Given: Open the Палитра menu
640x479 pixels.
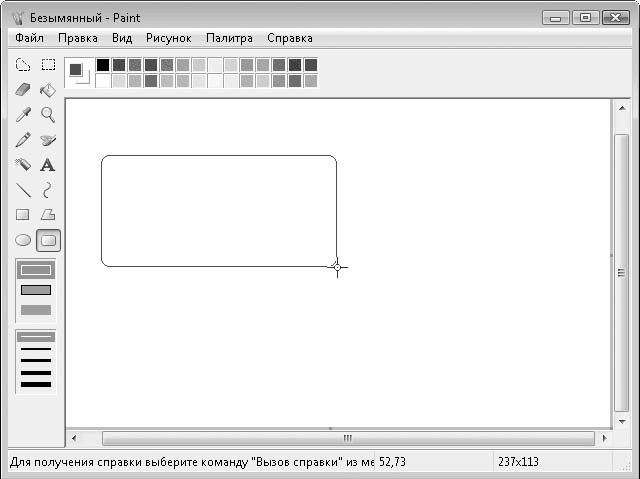Looking at the screenshot, I should point(229,38).
